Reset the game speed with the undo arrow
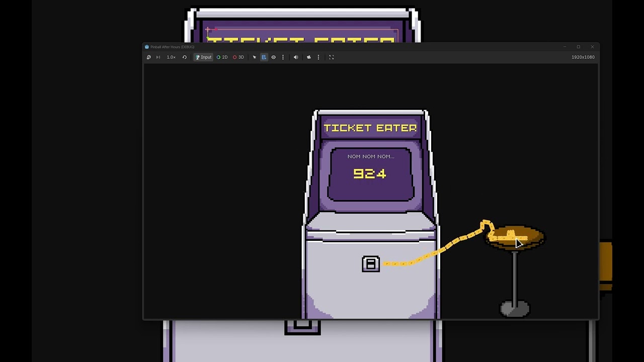 coord(185,57)
